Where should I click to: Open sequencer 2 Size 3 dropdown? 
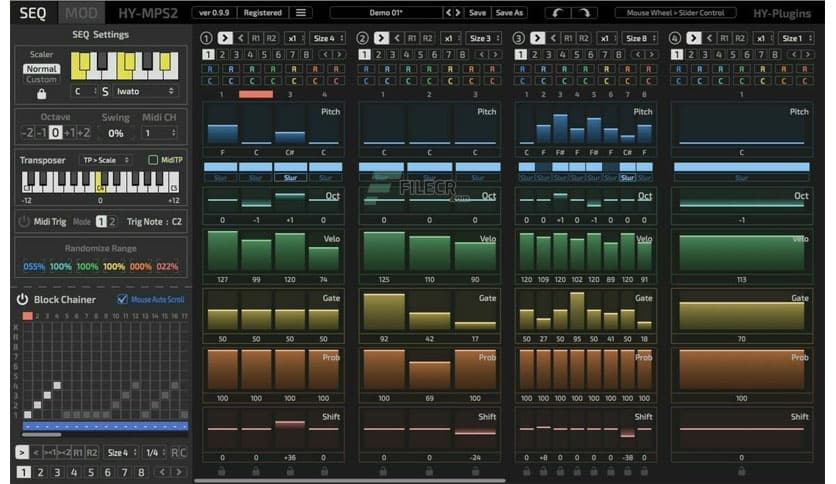click(484, 38)
